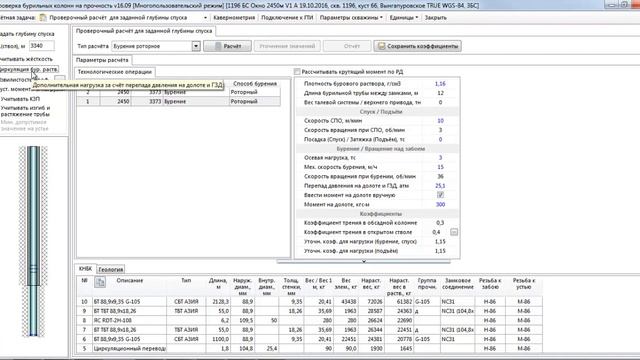
Task: Open the Проверочный расчёт task dropdown in menu bar
Action: 205,18
